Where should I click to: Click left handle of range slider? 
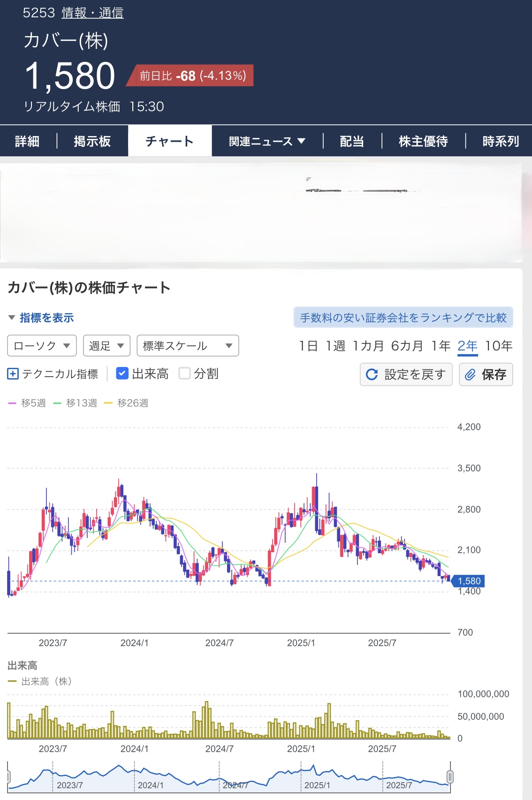(x=8, y=777)
